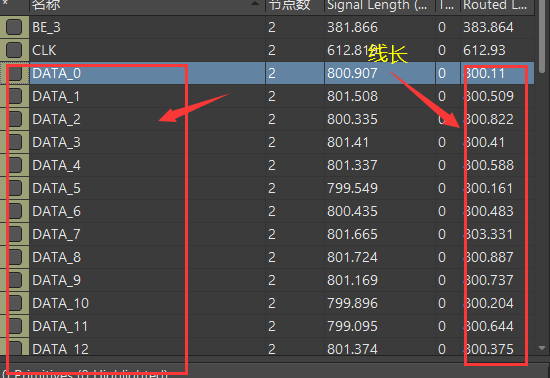Select the DATA_0 net name

(57, 74)
